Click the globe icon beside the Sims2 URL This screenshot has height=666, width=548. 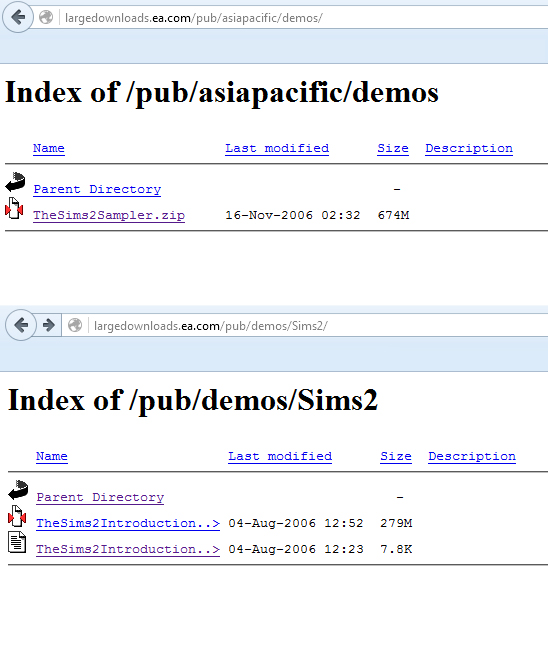[75, 325]
